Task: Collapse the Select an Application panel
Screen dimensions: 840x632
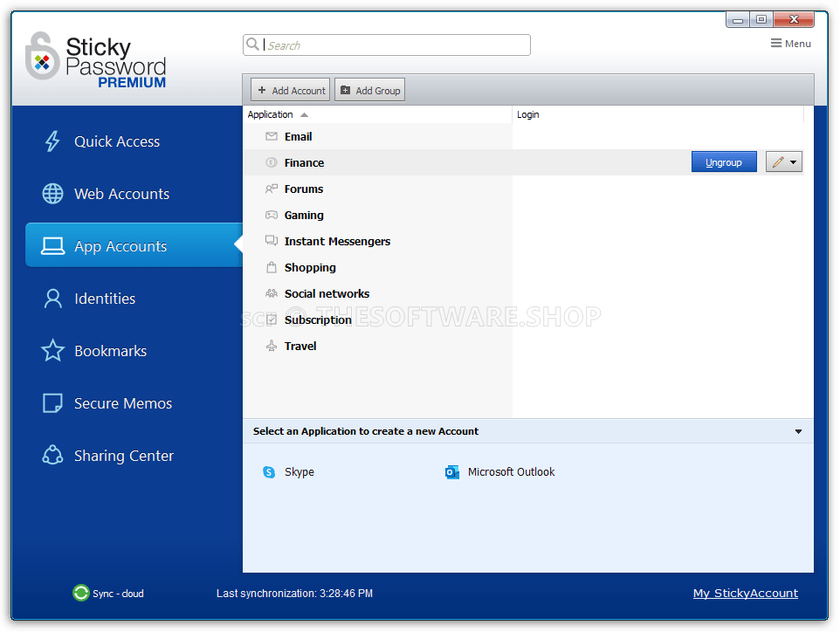Action: 798,431
